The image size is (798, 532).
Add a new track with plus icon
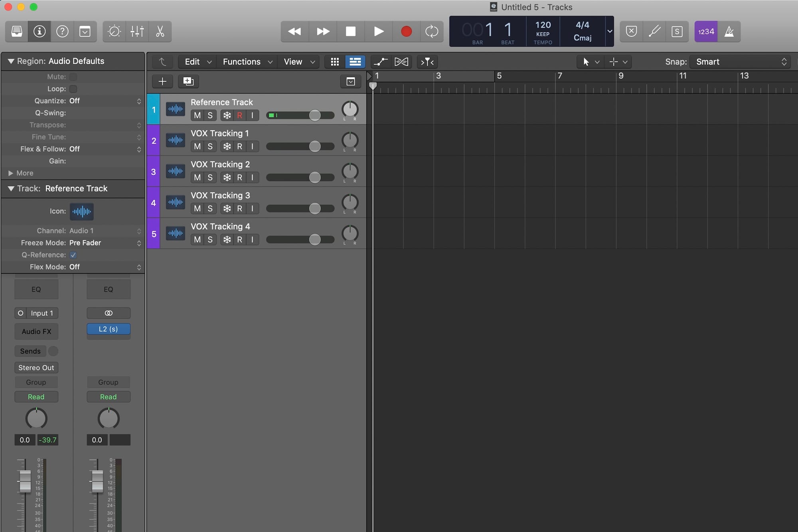pyautogui.click(x=162, y=81)
